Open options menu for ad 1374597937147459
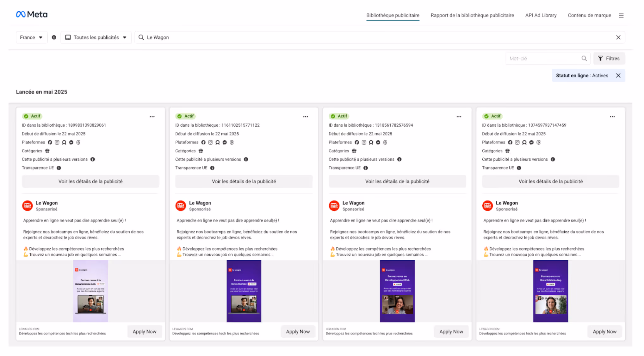The height and width of the screenshot is (356, 644). (612, 117)
